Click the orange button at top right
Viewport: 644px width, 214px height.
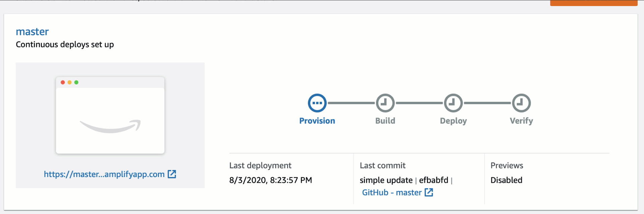point(593,3)
